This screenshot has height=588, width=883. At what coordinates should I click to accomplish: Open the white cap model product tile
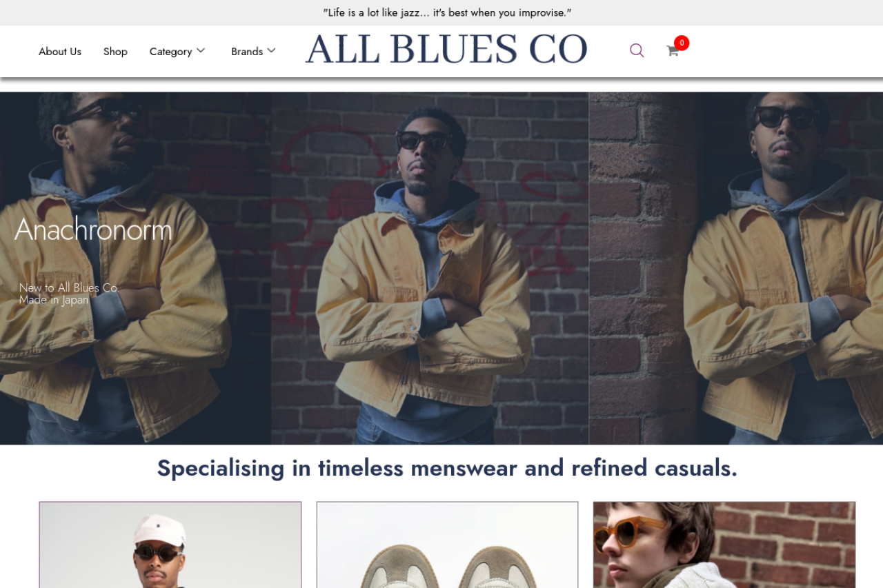click(170, 545)
